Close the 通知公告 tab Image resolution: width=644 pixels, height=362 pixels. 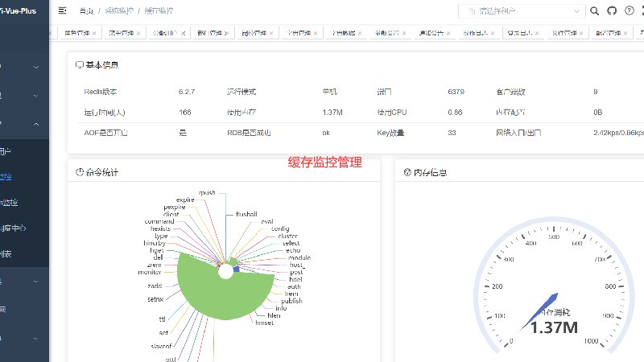coord(448,33)
